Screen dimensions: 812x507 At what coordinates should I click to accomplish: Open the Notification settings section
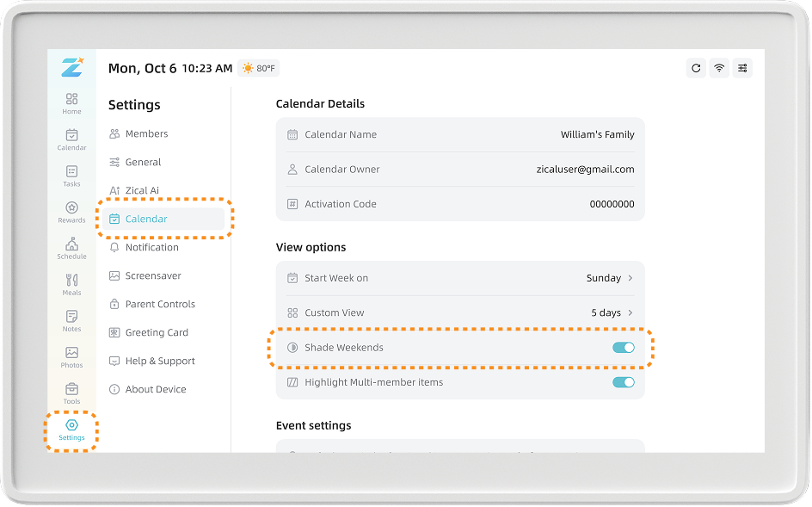[163, 247]
